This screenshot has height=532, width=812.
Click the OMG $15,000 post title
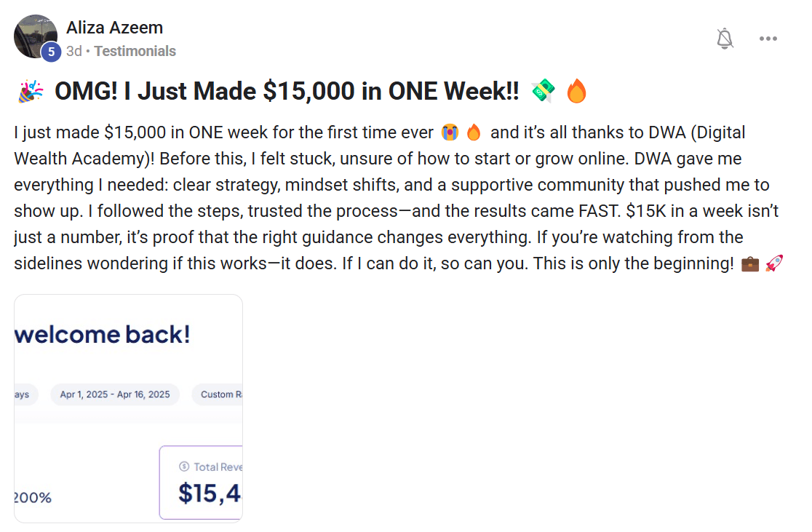(x=286, y=92)
